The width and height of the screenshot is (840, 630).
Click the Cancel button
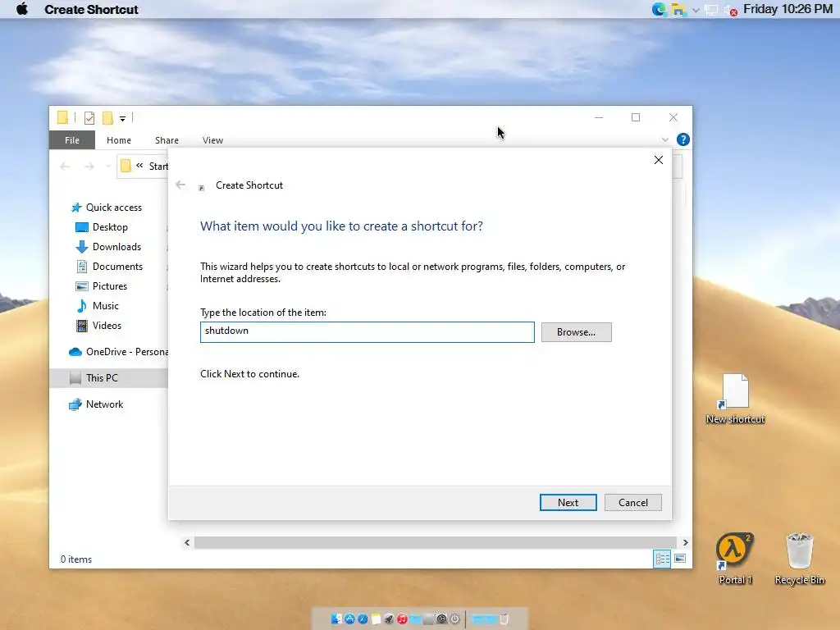coord(633,503)
